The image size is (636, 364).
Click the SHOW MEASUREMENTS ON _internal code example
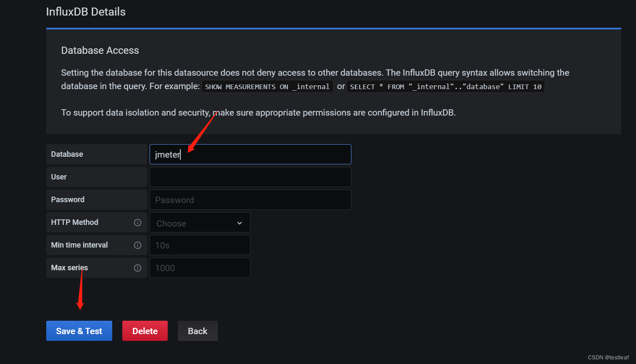click(x=267, y=87)
